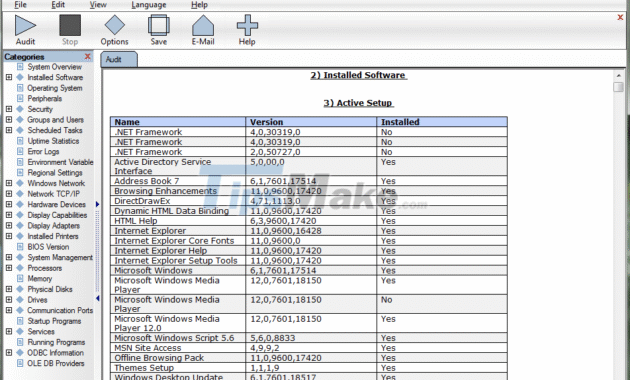Image resolution: width=630 pixels, height=380 pixels.
Task: Close the toolbar with the red X
Action: click(x=620, y=17)
